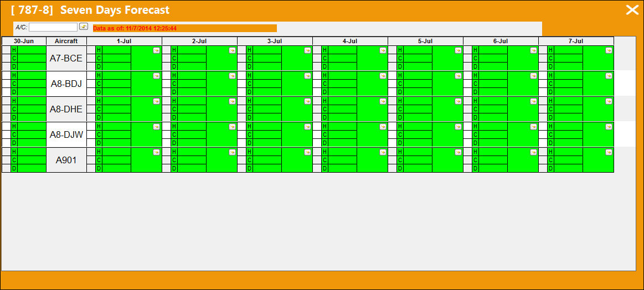Image resolution: width=644 pixels, height=290 pixels.
Task: Click the search icon beside A/C field
Action: point(84,27)
